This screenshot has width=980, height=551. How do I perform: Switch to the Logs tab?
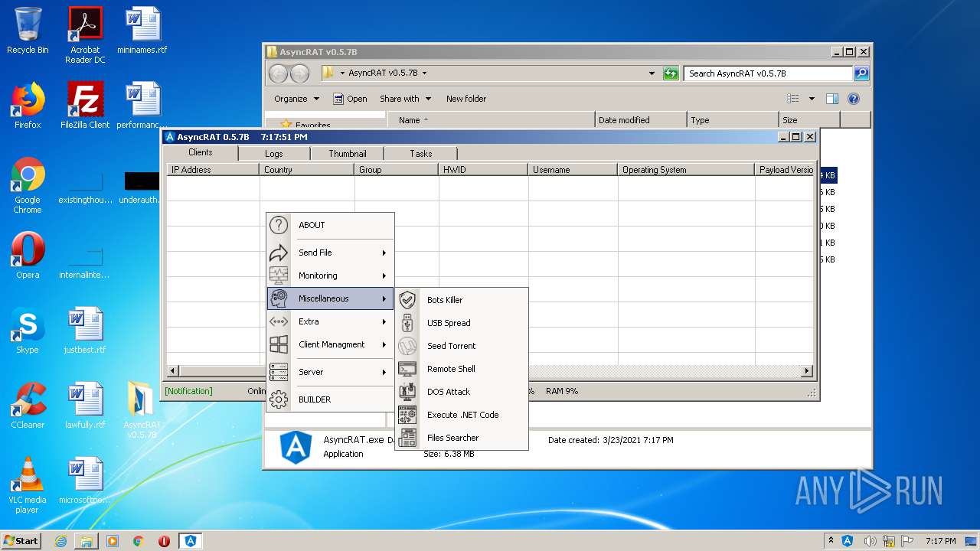(x=274, y=154)
